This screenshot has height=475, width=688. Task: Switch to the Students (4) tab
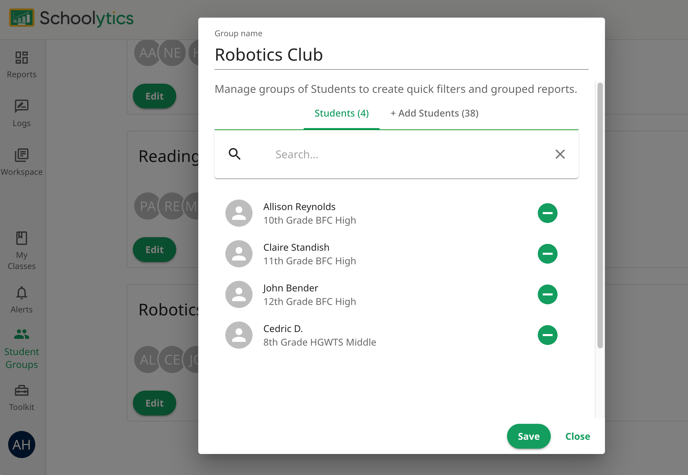[x=341, y=114]
